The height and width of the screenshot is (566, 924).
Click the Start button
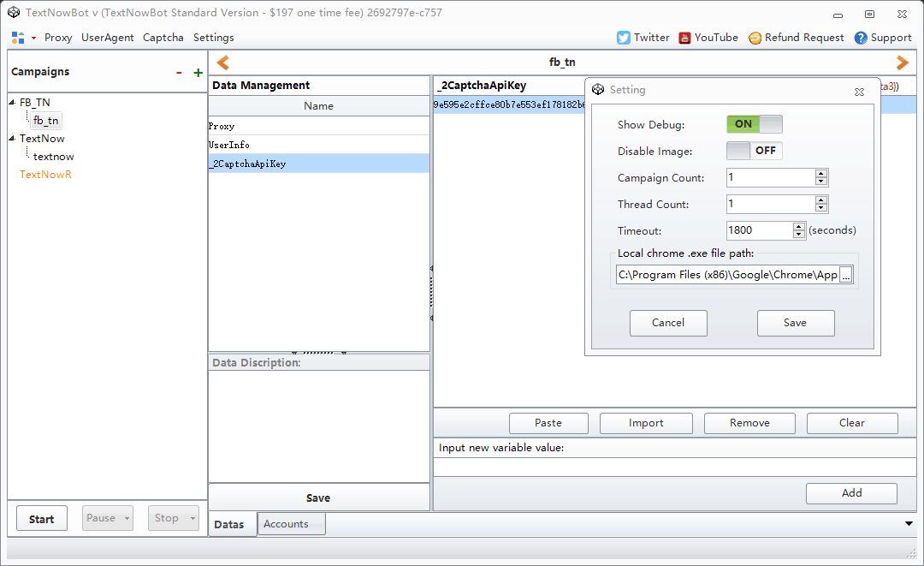pyautogui.click(x=41, y=519)
